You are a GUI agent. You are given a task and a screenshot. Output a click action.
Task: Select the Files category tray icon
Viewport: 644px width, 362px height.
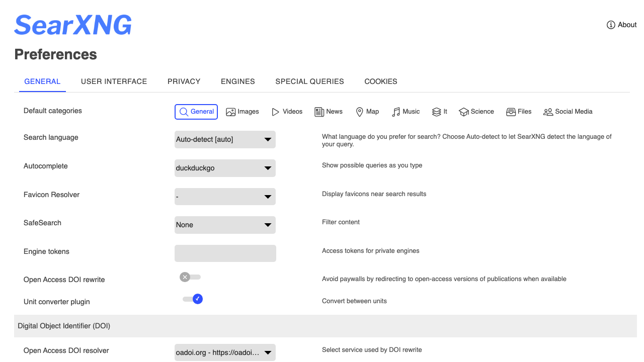pos(511,112)
